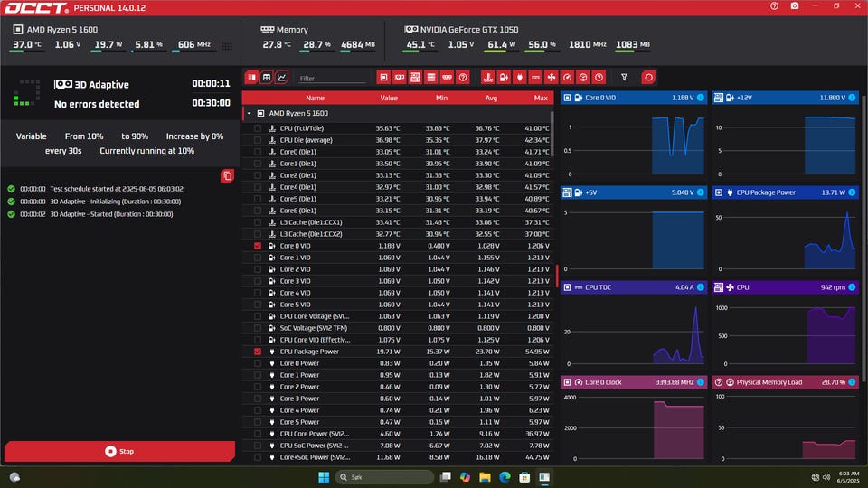
Task: Select the Core 2 Power row
Action: 398,387
